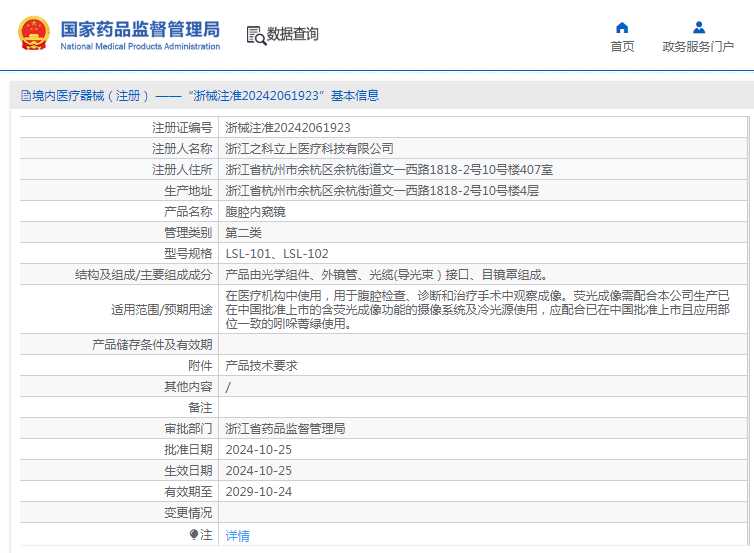
Task: Click the 注册人住所 label
Action: pyautogui.click(x=182, y=170)
